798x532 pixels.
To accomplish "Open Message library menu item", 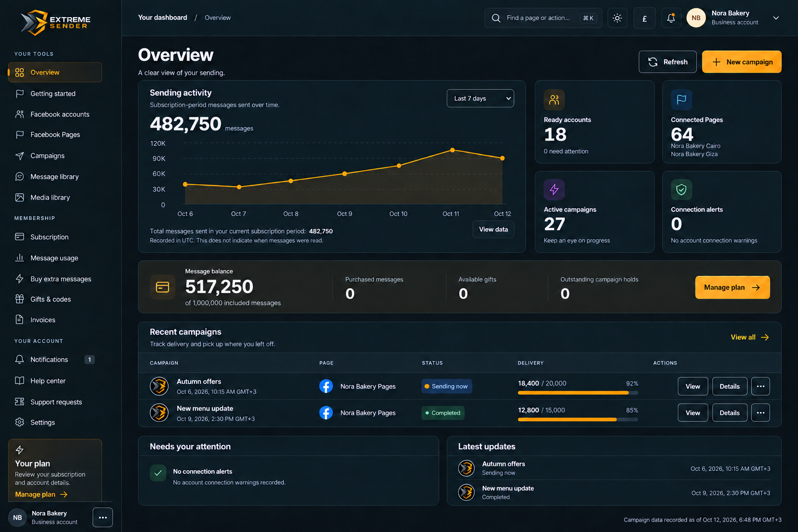I will (x=55, y=177).
